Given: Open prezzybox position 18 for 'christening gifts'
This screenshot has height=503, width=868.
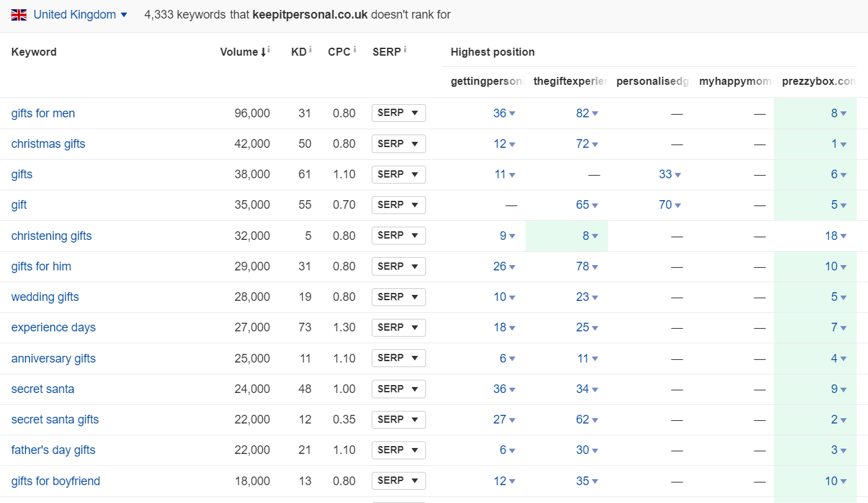Looking at the screenshot, I should (x=836, y=236).
